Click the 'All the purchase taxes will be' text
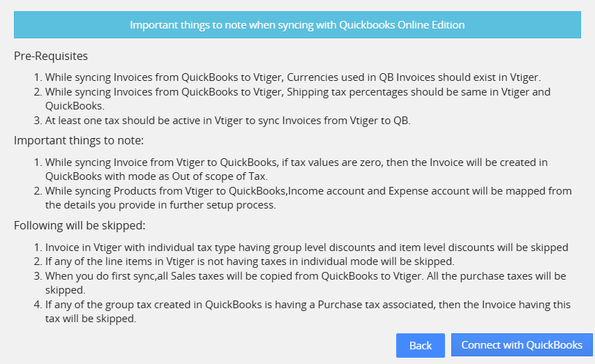 tap(497, 276)
